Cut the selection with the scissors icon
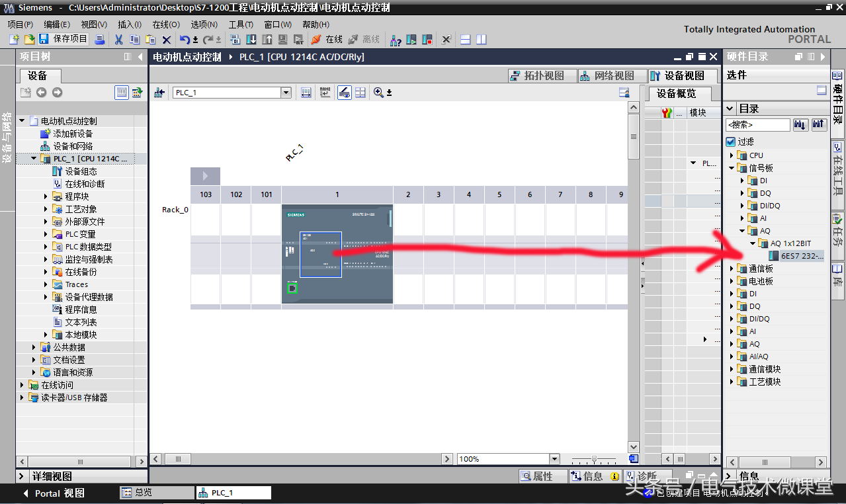Image resolution: width=846 pixels, height=504 pixels. [x=118, y=39]
